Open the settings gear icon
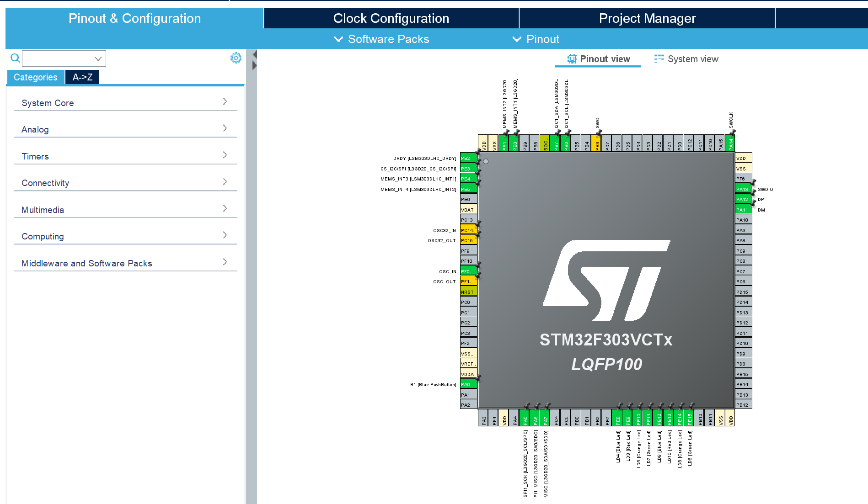868x504 pixels. point(236,58)
